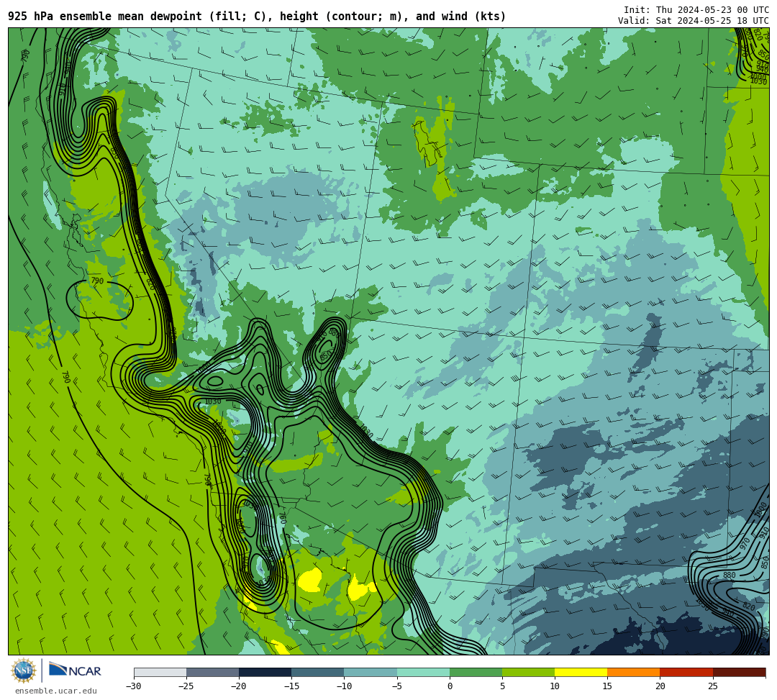Click the Init time text
The height and width of the screenshot is (700, 777).
click(x=696, y=10)
